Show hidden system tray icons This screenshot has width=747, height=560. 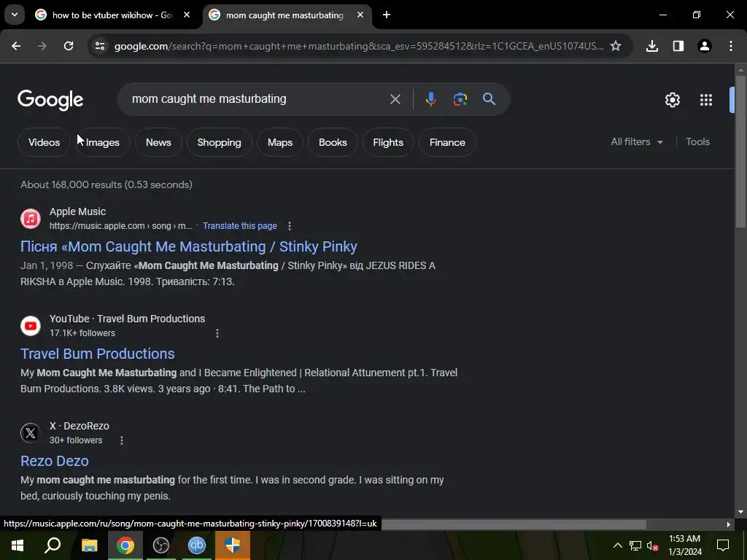pos(617,545)
